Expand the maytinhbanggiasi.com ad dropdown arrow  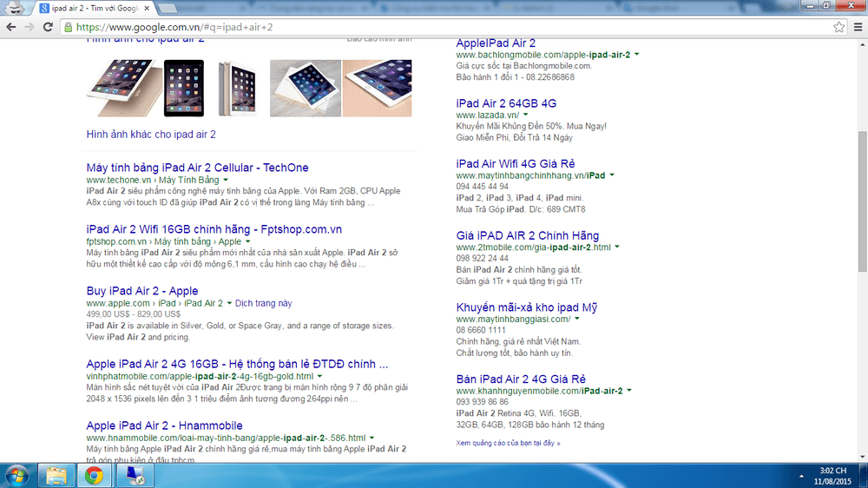(x=577, y=319)
